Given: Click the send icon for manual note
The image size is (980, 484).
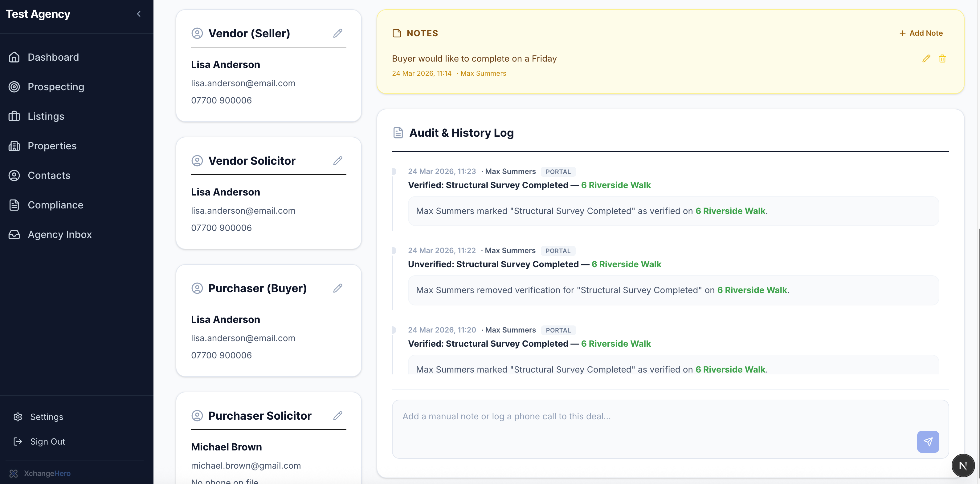Looking at the screenshot, I should point(928,442).
